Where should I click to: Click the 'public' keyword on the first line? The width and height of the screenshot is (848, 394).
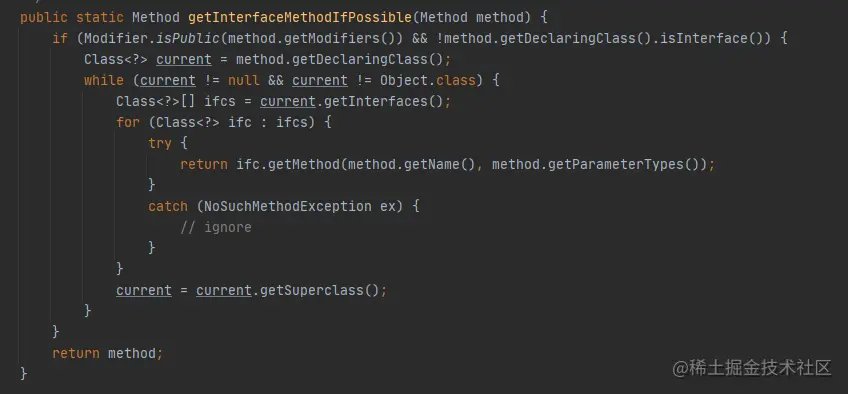[x=44, y=17]
